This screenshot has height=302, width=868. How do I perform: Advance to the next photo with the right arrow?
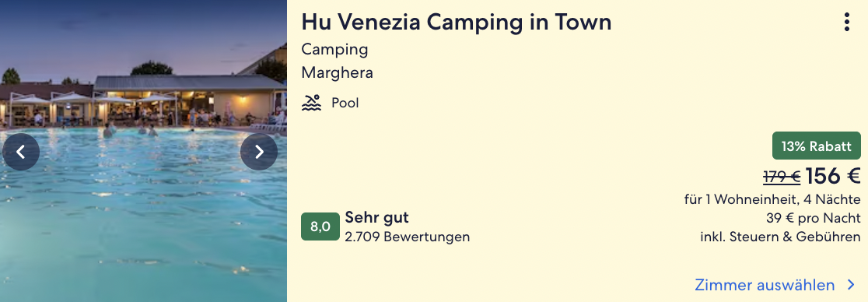(259, 152)
